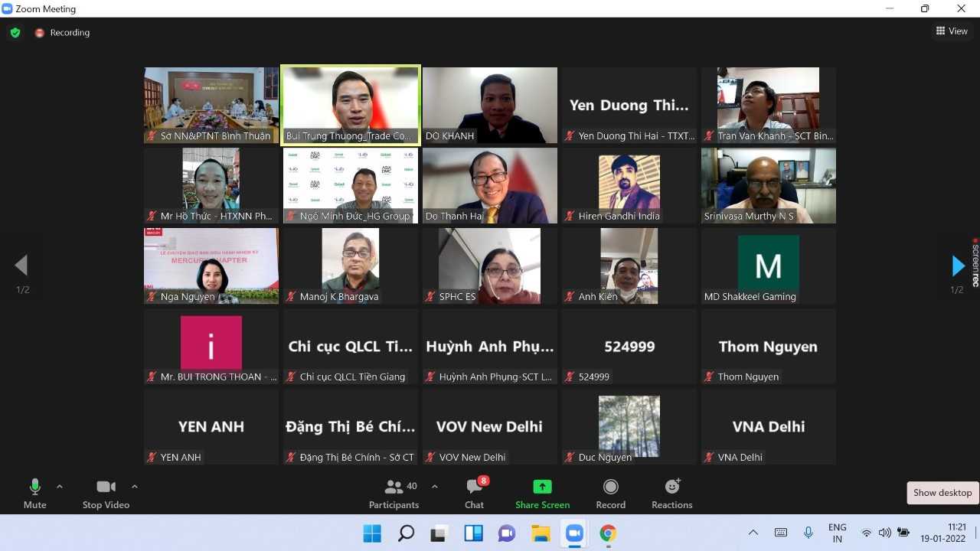This screenshot has width=980, height=551.
Task: Open Google Chrome from the taskbar
Action: coord(608,533)
